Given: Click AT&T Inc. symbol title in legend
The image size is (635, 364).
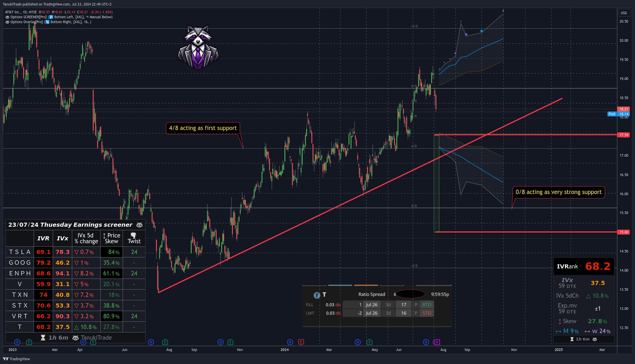Looking at the screenshot, I should [13, 12].
